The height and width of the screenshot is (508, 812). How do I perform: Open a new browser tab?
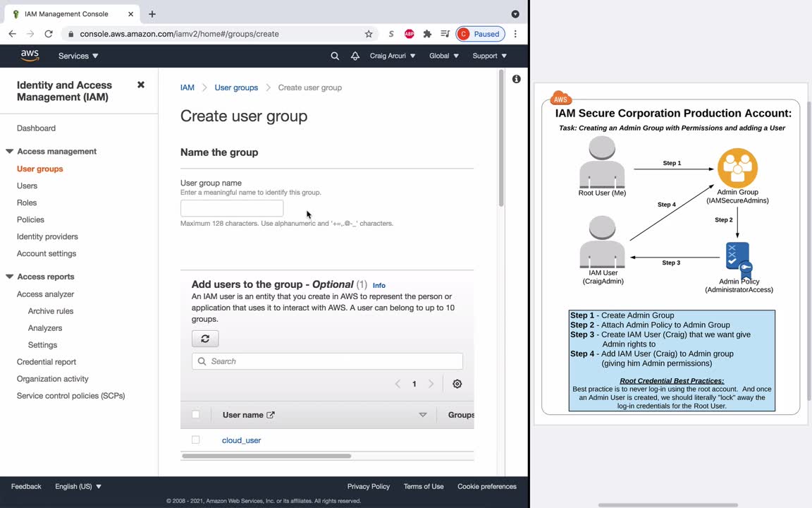coord(152,14)
